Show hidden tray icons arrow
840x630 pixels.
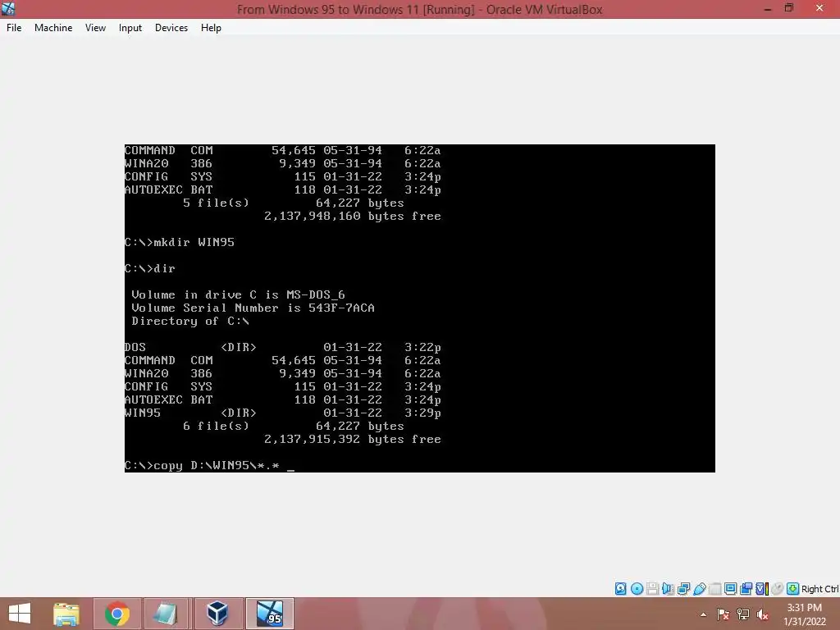pyautogui.click(x=703, y=614)
